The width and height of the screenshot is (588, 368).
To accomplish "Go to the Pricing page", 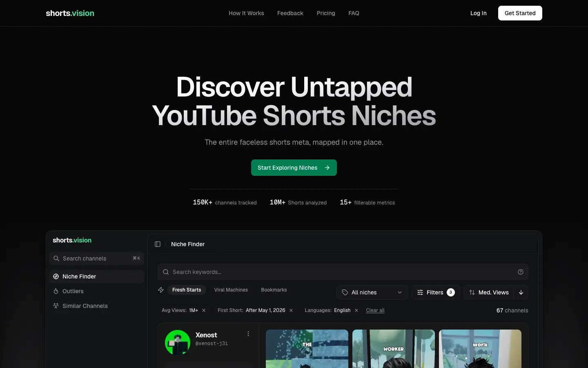I will click(x=326, y=13).
